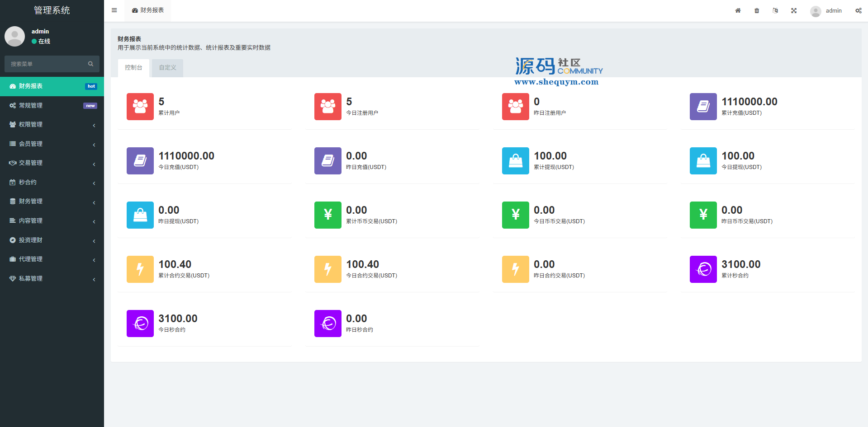
Task: Toggle the sidebar with the hamburger button
Action: tap(114, 10)
